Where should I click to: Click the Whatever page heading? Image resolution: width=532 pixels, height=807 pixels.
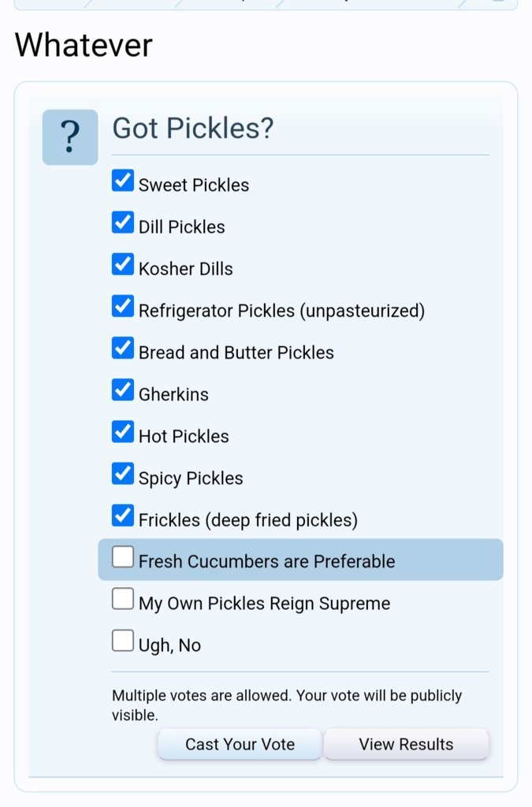84,45
